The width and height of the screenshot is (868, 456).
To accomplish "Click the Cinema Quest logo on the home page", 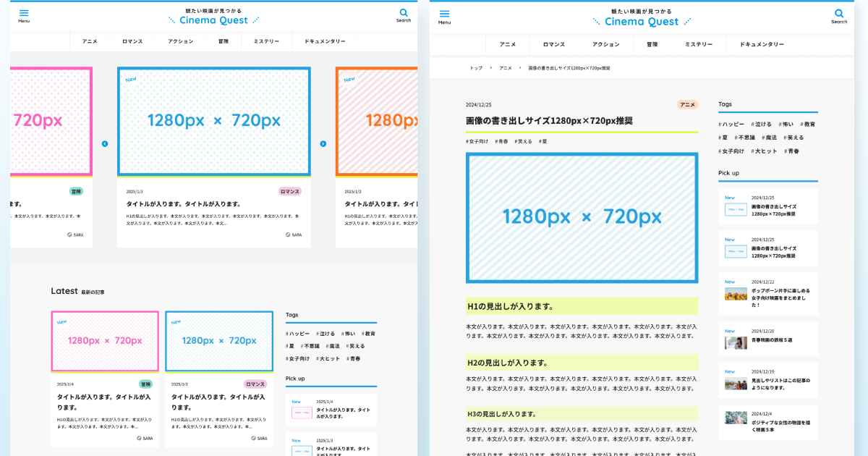I will 214,16.
